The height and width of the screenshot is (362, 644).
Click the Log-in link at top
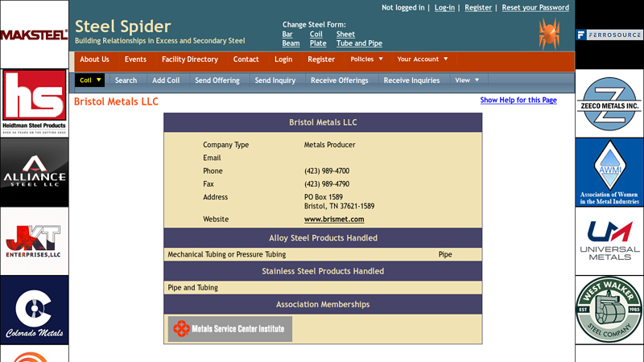(444, 7)
